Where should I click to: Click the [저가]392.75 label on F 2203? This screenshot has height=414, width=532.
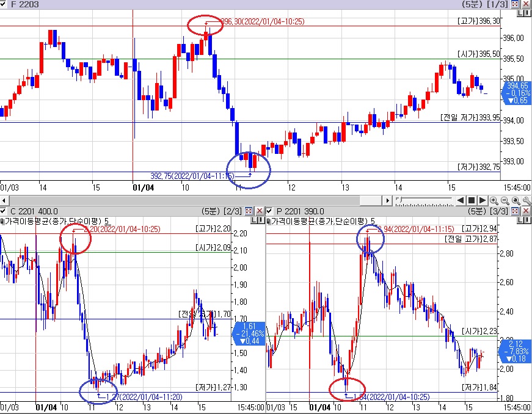click(479, 167)
